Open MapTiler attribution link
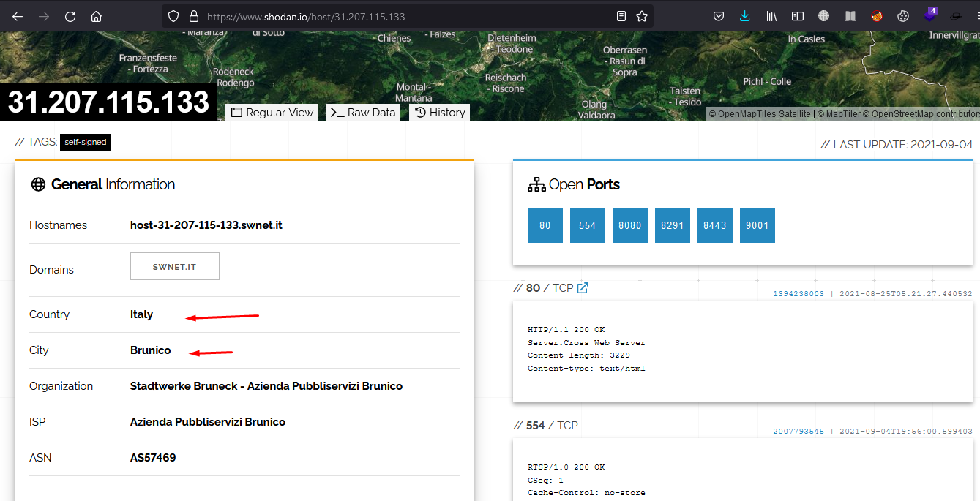Viewport: 980px width, 501px height. (x=839, y=114)
